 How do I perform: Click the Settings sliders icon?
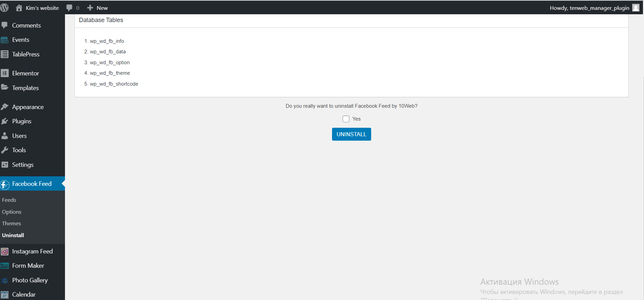pyautogui.click(x=5, y=164)
